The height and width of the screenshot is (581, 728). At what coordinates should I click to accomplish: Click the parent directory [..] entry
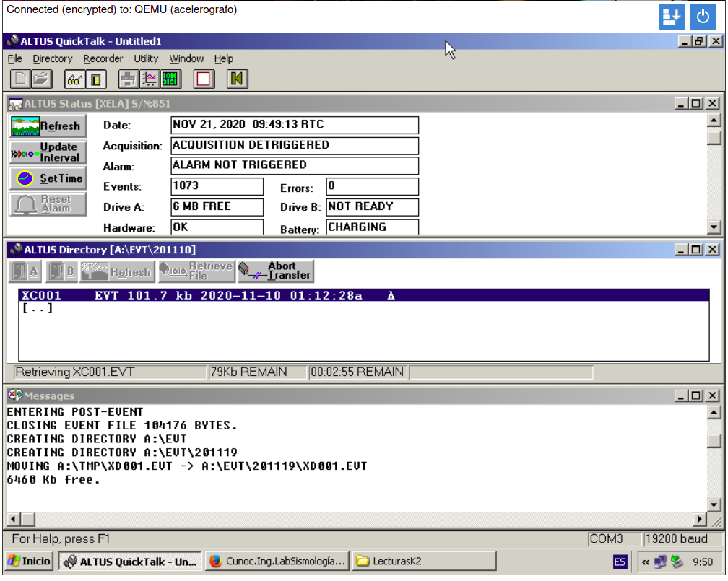[38, 309]
